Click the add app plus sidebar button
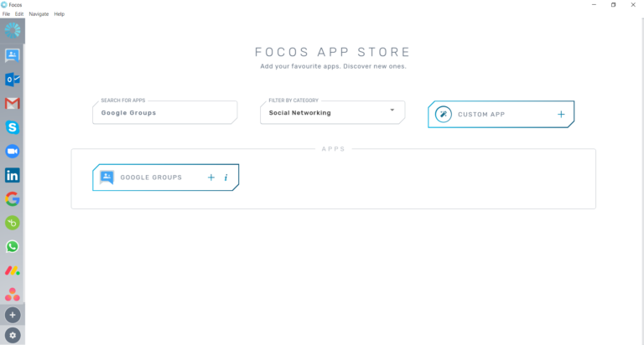 (13, 315)
